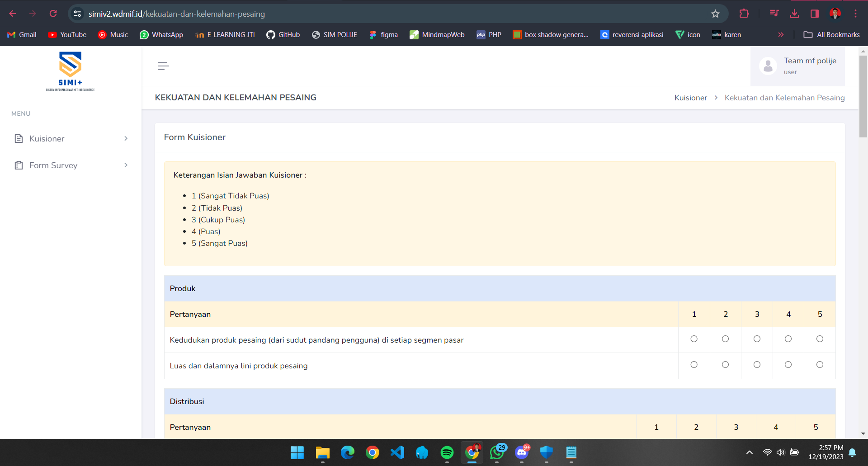Click the user avatar icon
868x466 pixels.
point(768,66)
